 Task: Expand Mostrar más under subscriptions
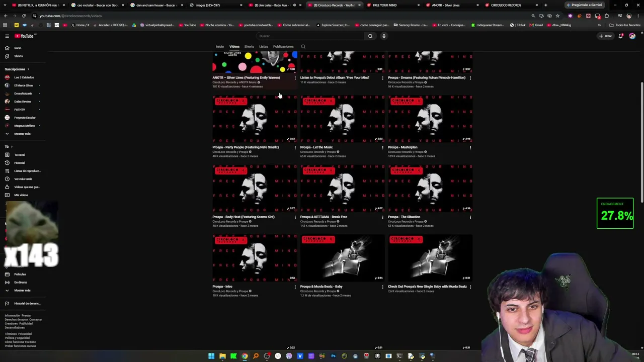tap(18, 134)
